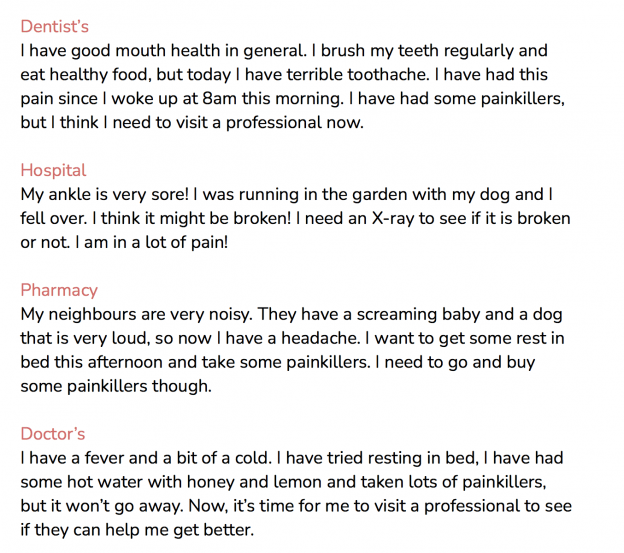Click the Pharmacy heading
The width and height of the screenshot is (624, 553).
(x=59, y=290)
